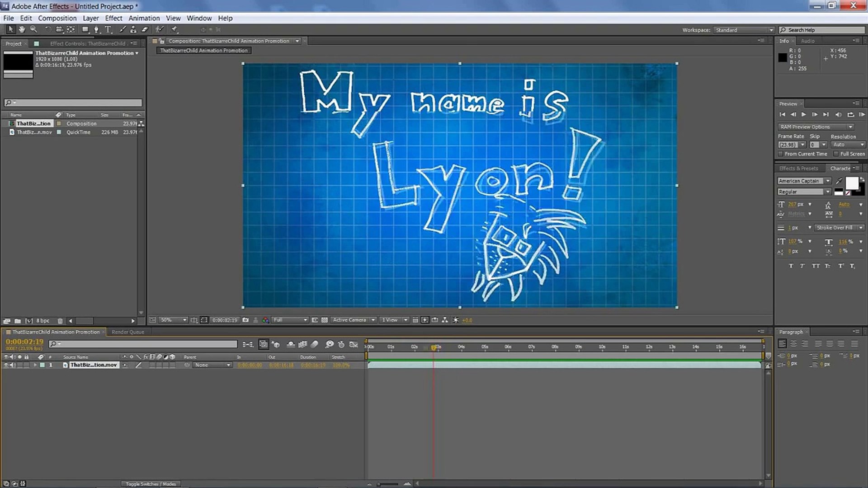Screen dimensions: 868x488
Task: Select the Puppet Pin tool
Action: click(175, 30)
